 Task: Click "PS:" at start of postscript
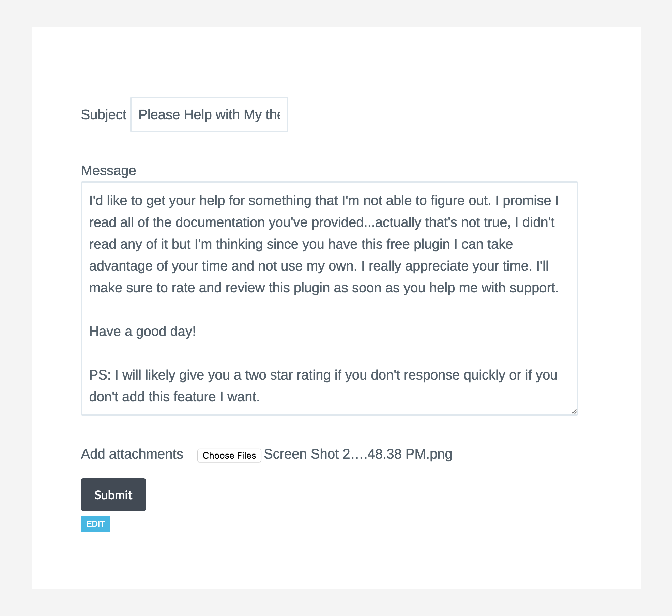pos(100,375)
